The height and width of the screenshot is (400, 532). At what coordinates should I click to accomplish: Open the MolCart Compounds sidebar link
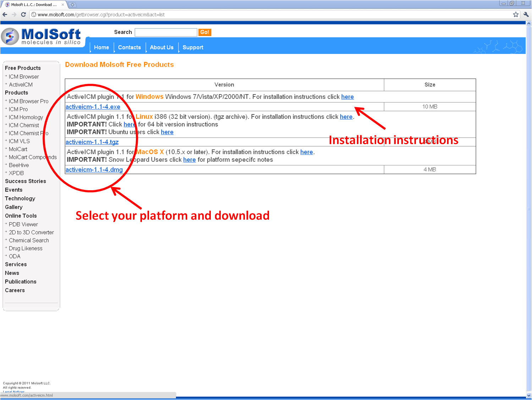(33, 157)
